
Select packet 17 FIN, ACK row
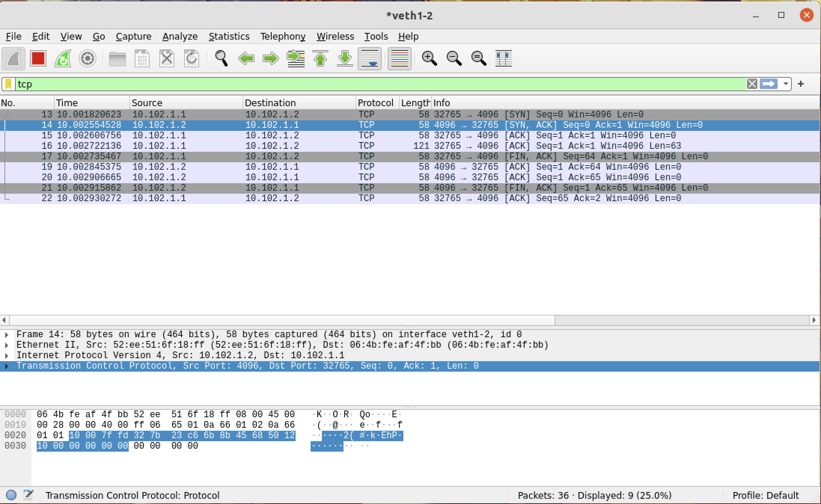(410, 156)
